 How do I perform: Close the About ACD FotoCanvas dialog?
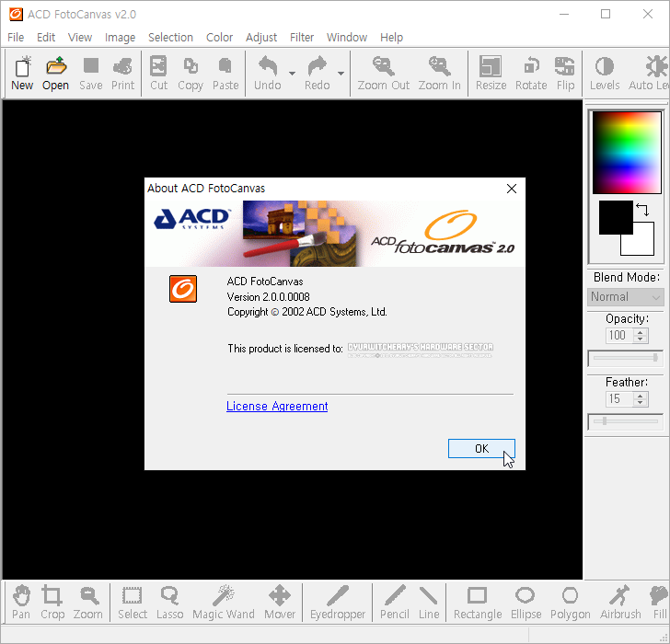point(512,189)
